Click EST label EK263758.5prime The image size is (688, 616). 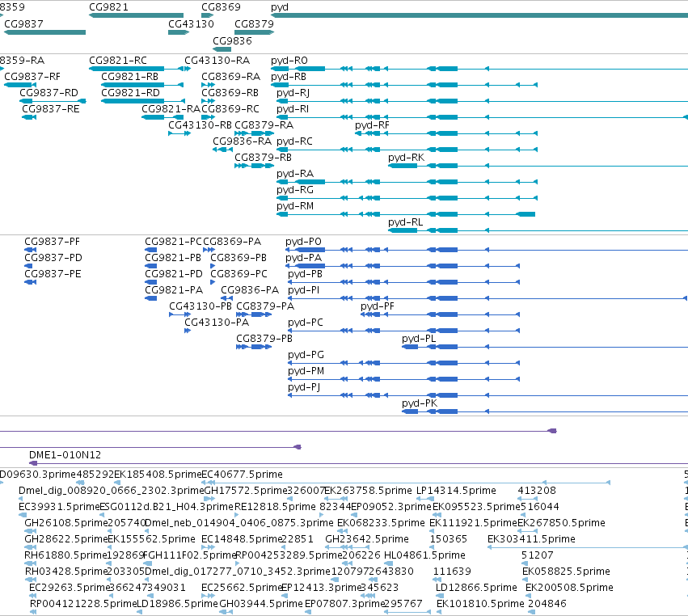[368, 491]
